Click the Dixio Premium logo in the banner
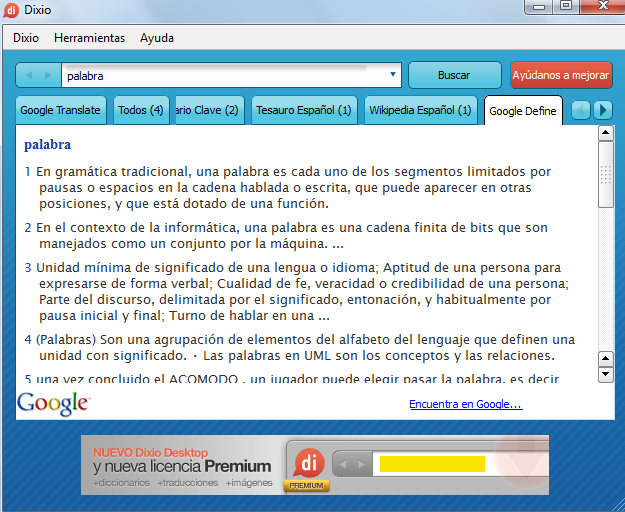The height and width of the screenshot is (512, 625). pyautogui.click(x=307, y=469)
